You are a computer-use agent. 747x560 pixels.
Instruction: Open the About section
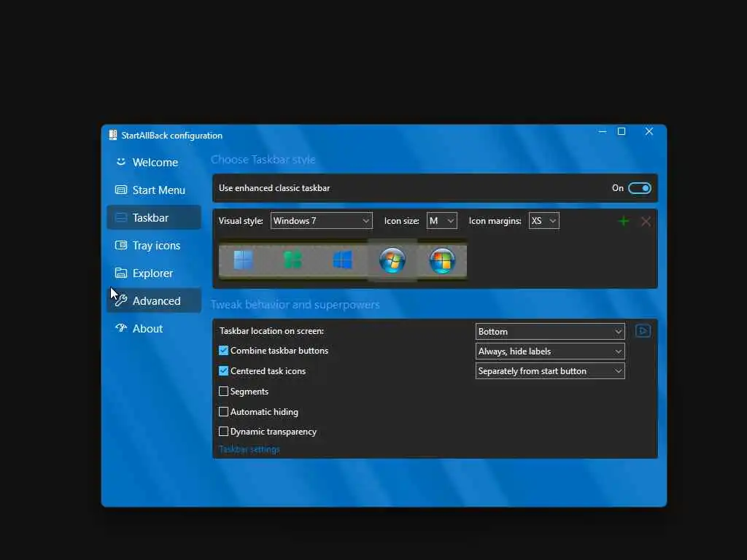[154, 329]
